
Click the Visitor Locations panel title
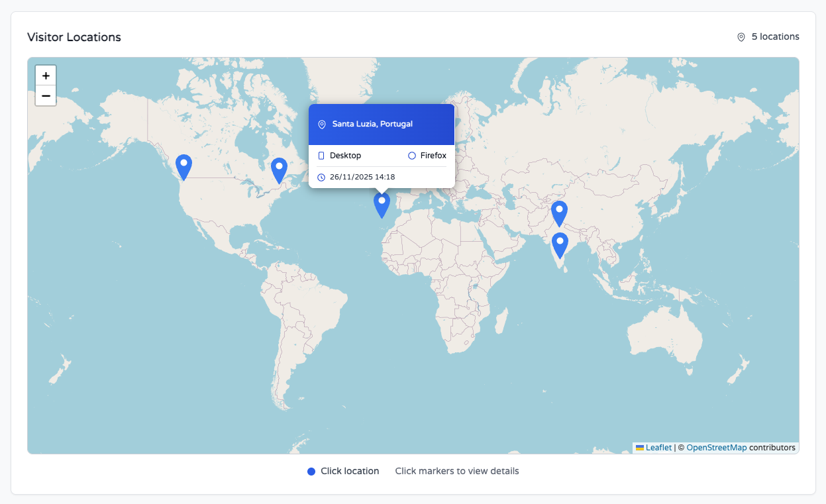point(74,37)
